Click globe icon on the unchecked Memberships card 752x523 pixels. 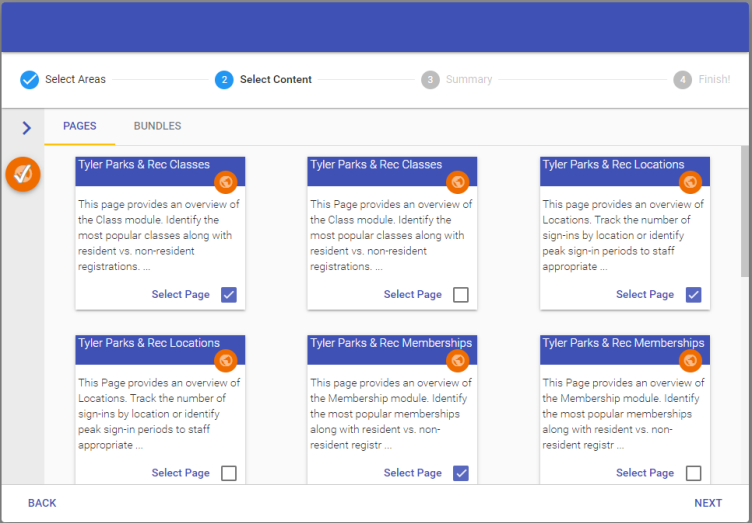[x=690, y=360]
